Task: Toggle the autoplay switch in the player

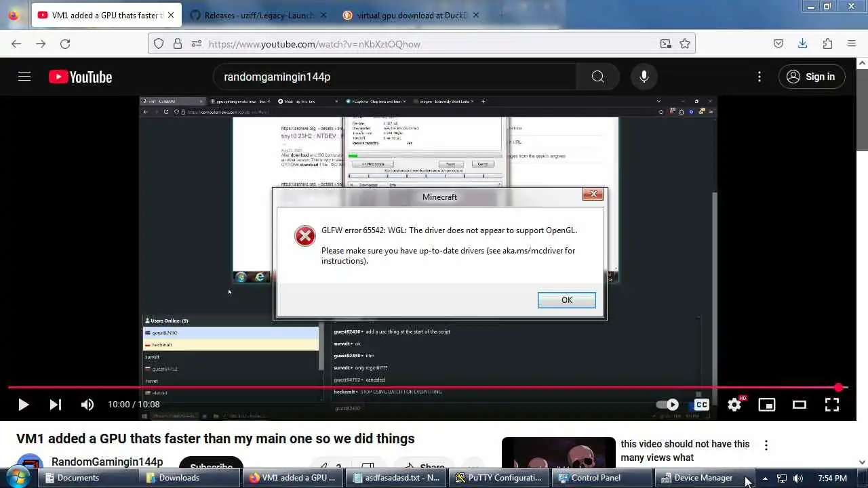Action: [668, 405]
